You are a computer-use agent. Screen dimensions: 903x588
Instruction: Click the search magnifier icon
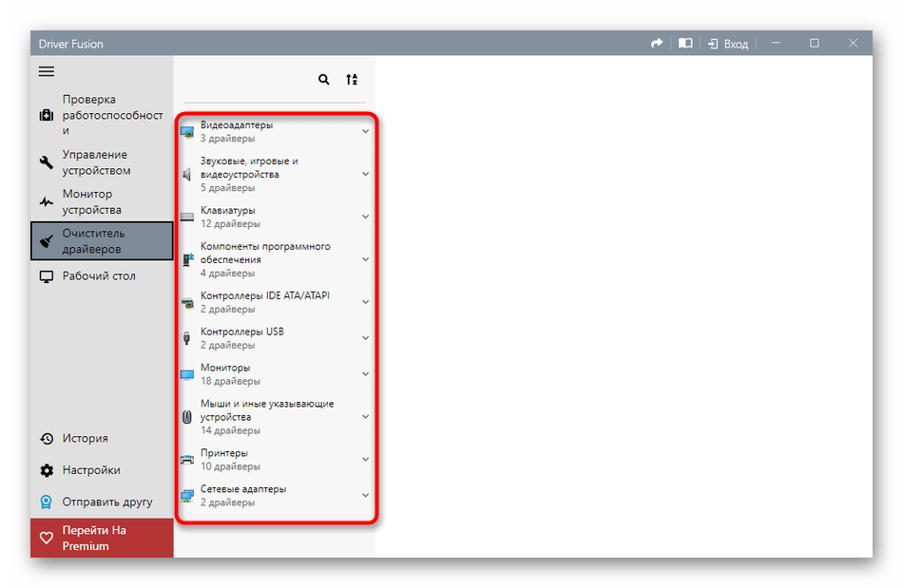pos(324,80)
